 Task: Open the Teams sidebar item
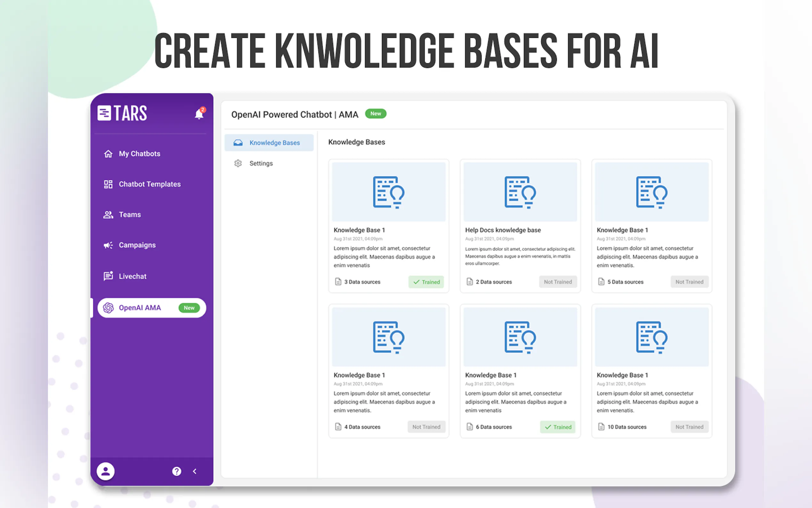coord(129,214)
